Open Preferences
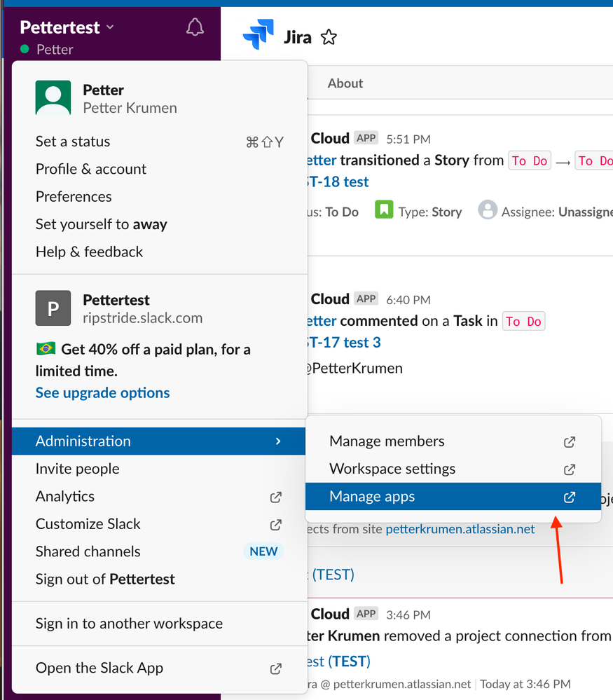 pyautogui.click(x=160, y=197)
